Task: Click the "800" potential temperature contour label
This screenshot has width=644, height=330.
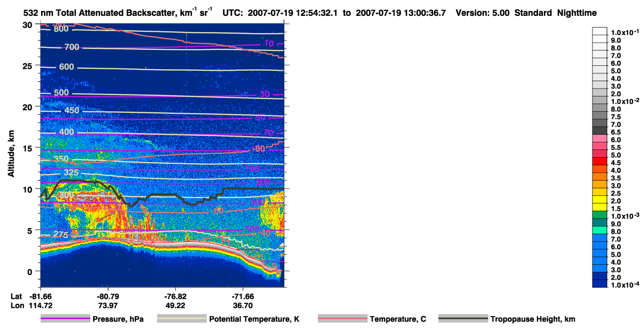Action: 61,29
